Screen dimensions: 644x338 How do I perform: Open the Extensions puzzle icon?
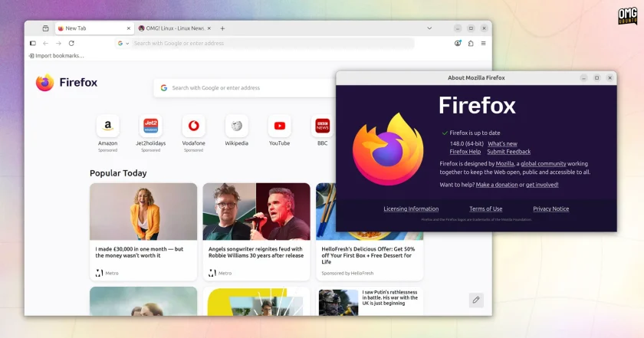click(471, 43)
